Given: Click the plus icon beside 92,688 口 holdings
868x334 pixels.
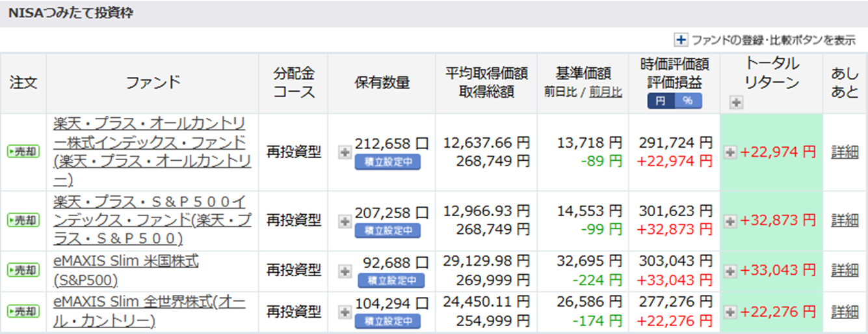Looking at the screenshot, I should pyautogui.click(x=345, y=270).
